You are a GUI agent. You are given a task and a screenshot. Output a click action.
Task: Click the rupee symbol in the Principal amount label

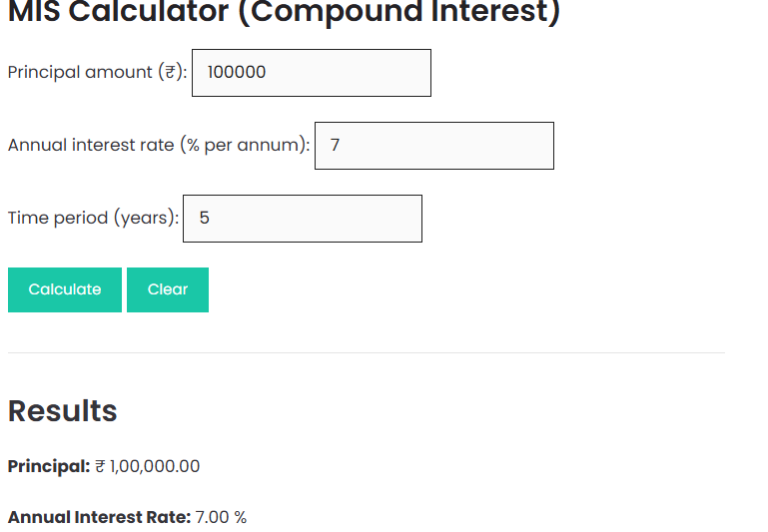click(171, 73)
